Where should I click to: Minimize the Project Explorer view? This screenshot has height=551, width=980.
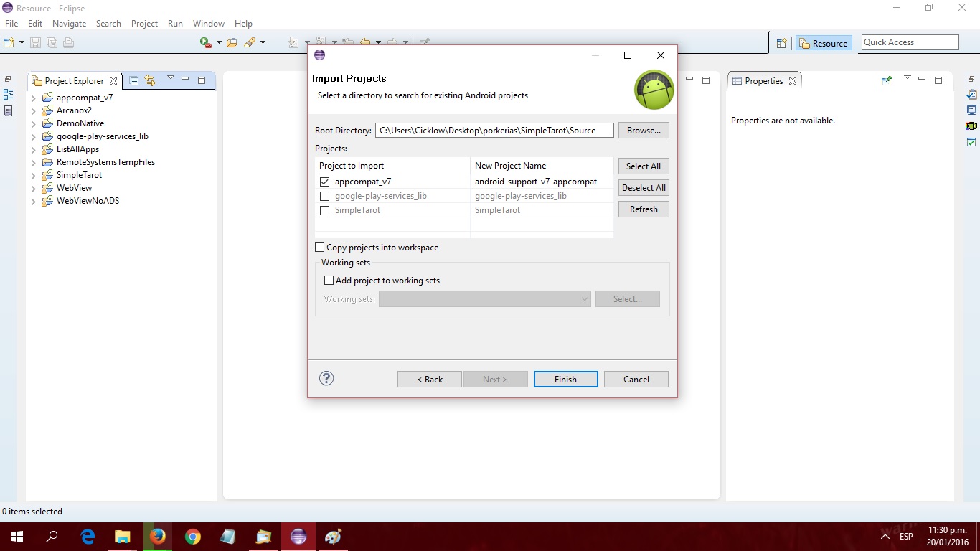pos(185,78)
